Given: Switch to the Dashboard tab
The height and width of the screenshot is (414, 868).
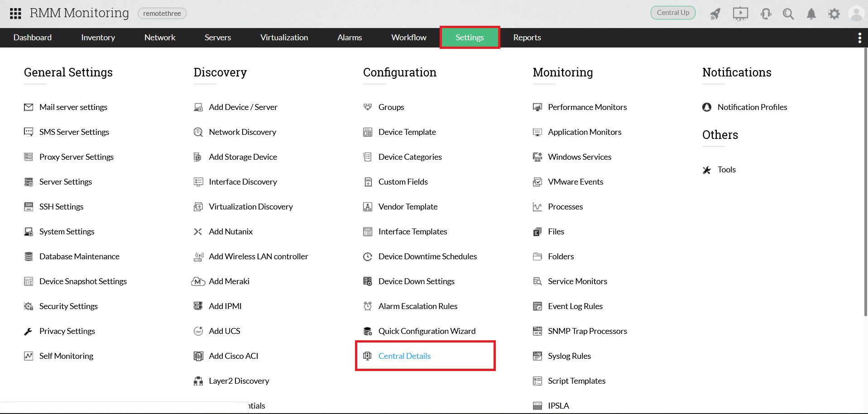Looking at the screenshot, I should click(33, 38).
